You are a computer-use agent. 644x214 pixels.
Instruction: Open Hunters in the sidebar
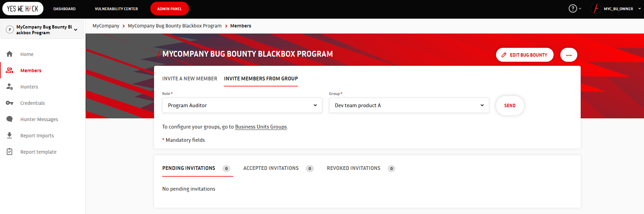click(29, 87)
